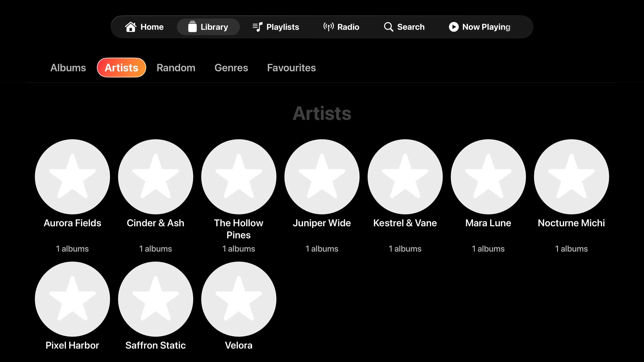Click '1 albums' under Aurora Fields
The width and height of the screenshot is (644, 362).
point(72,249)
